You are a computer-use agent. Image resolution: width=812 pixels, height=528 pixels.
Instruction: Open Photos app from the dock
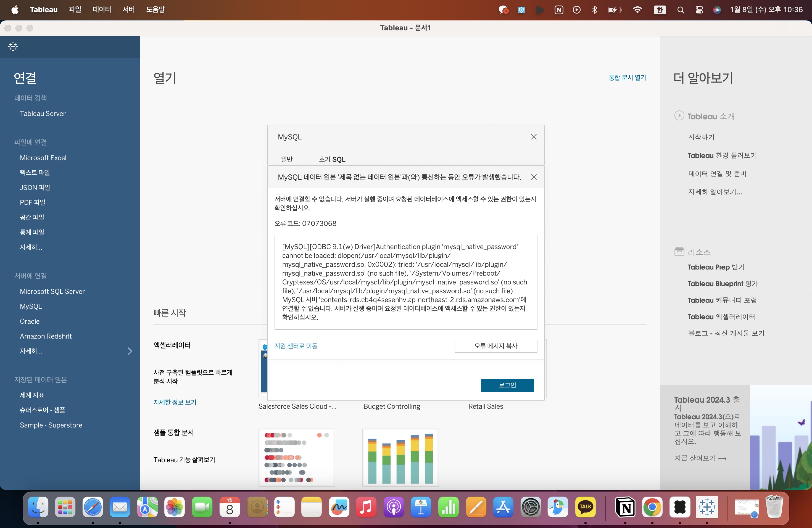click(174, 507)
